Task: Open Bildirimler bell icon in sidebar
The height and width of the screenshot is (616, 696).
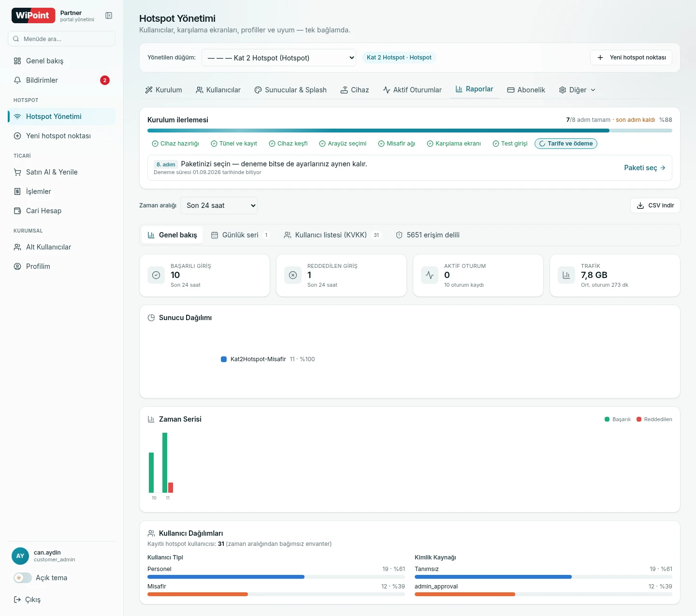Action: click(x=17, y=80)
